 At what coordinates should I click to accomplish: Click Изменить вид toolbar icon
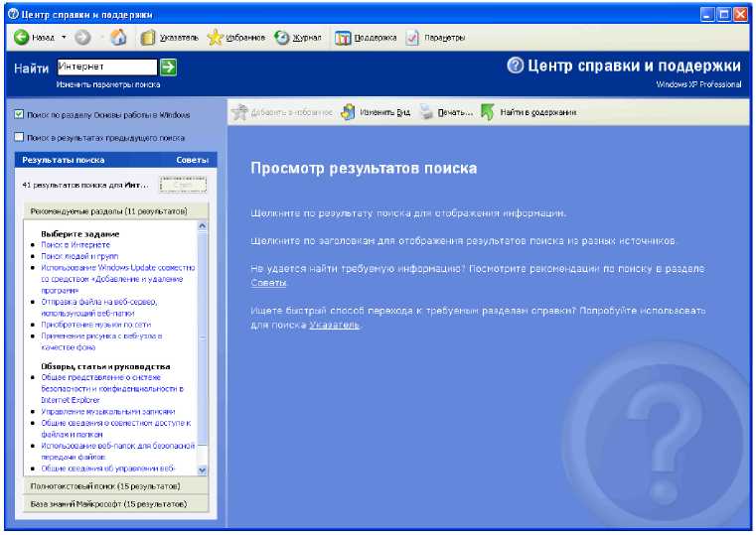pos(348,112)
